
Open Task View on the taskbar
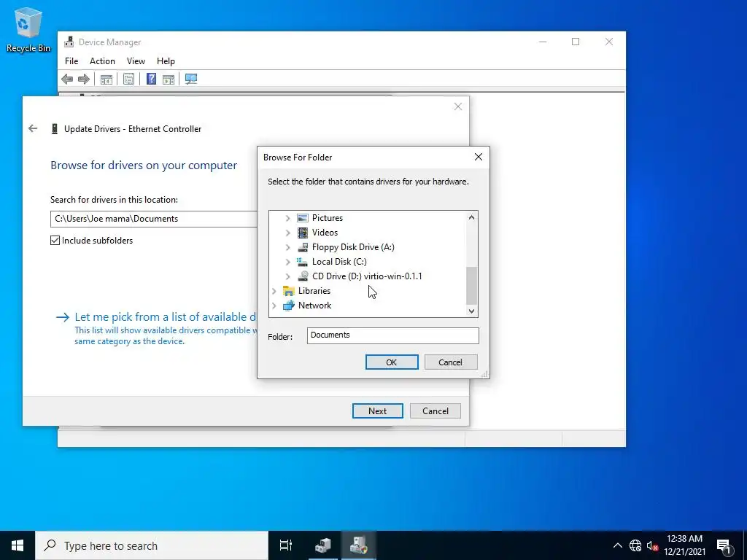coord(286,545)
